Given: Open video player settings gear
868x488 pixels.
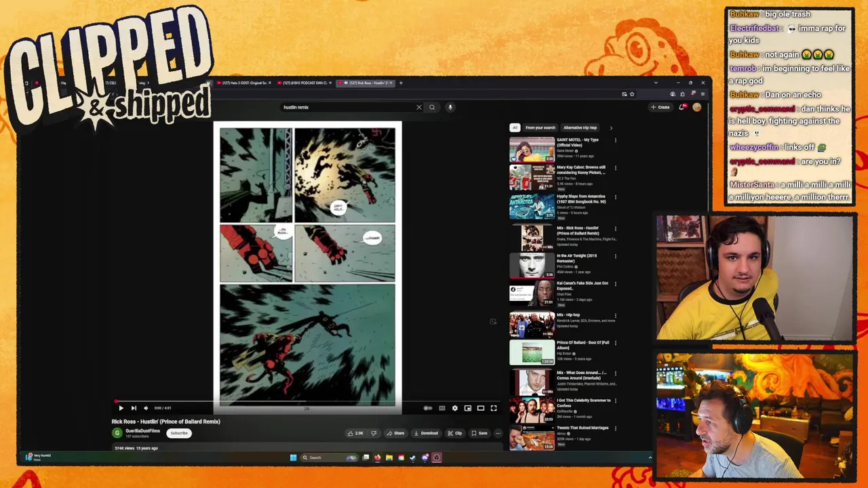Looking at the screenshot, I should (x=455, y=408).
